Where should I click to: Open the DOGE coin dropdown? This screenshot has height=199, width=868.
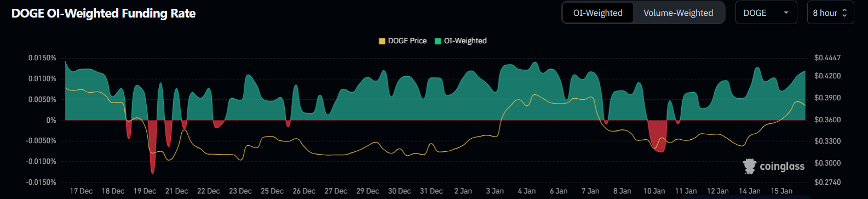coord(766,13)
